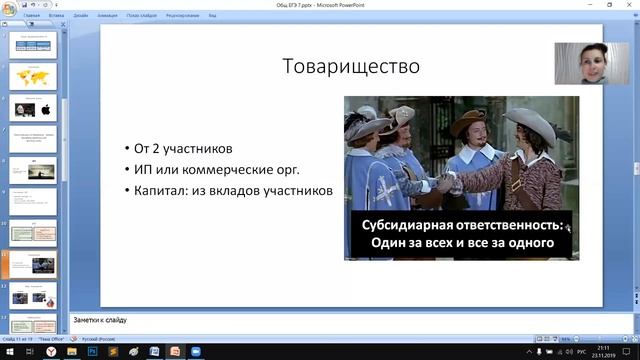Click the bullet text От 2 участников
The image size is (640, 360).
pyautogui.click(x=183, y=149)
